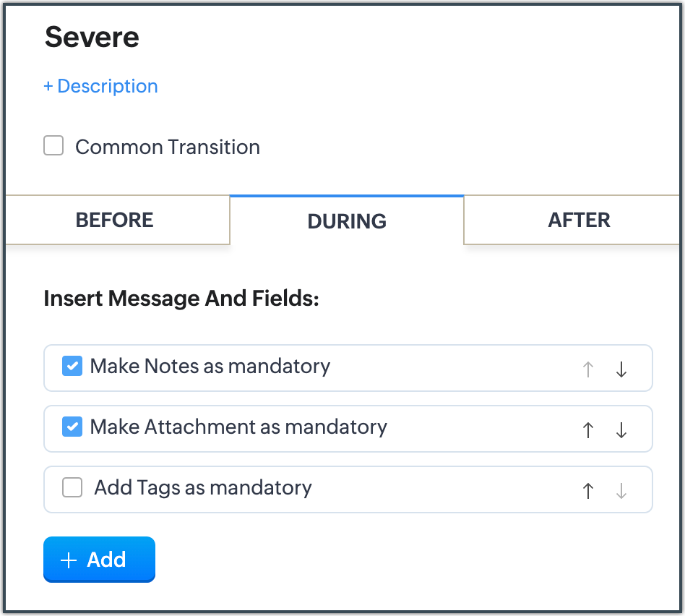This screenshot has height=616, width=685.
Task: Click the Severe transition title
Action: [x=92, y=38]
